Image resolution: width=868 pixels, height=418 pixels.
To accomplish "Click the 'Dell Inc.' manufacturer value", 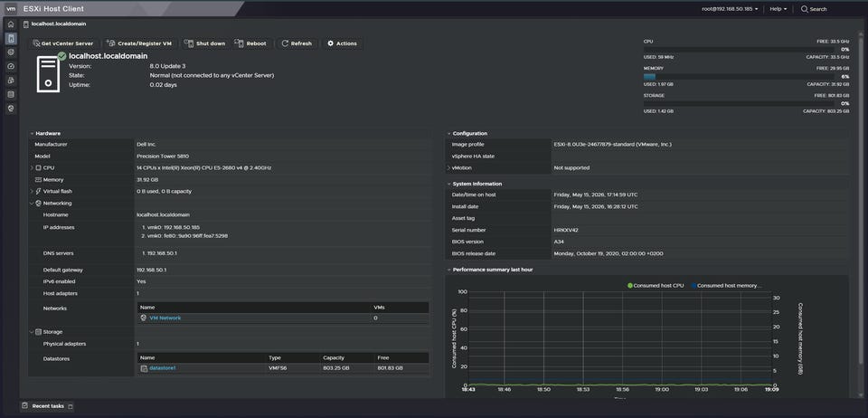I will [146, 145].
